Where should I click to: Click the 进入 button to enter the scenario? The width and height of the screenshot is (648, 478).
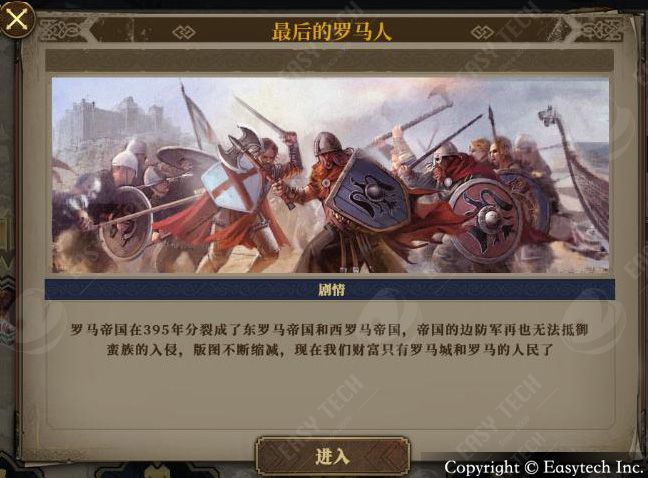pyautogui.click(x=333, y=457)
